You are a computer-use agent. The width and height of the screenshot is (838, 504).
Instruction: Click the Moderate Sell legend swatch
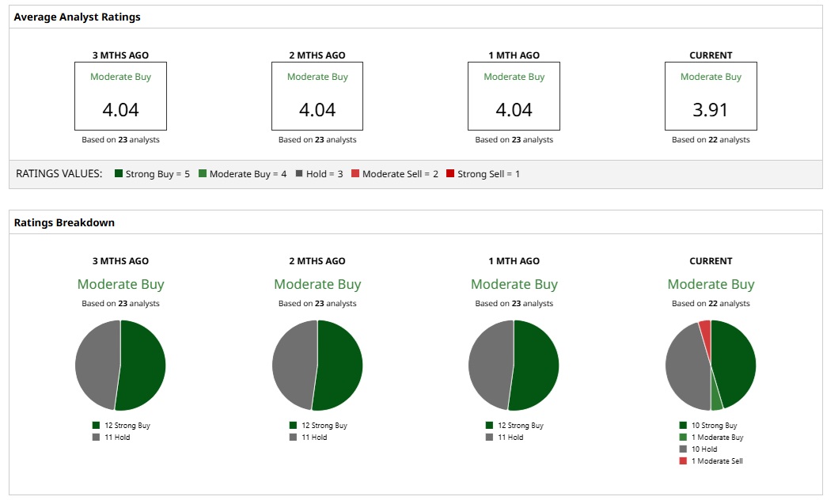click(x=355, y=173)
